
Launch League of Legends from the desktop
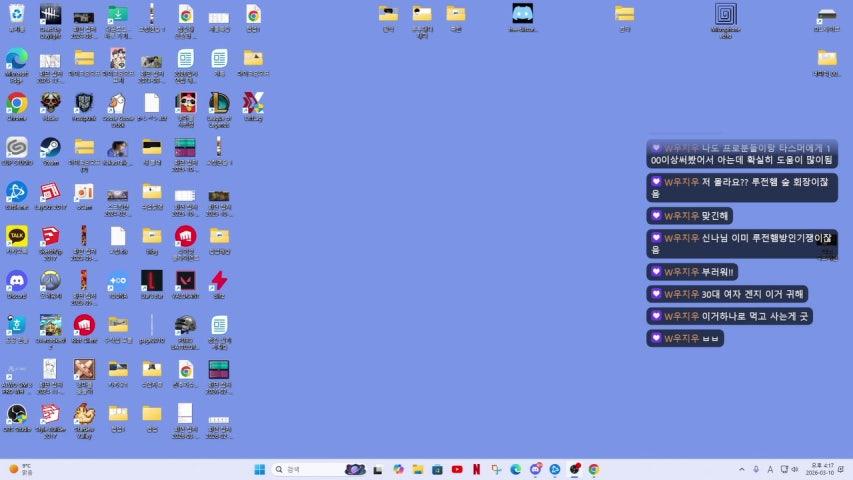pos(219,103)
